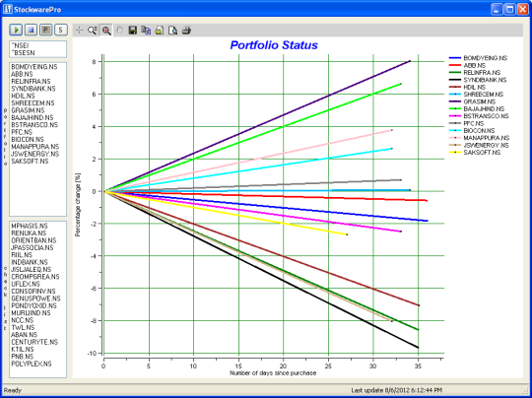The image size is (532, 398).
Task: Select BIOCON.NS in the portfolio list
Action: tap(28, 140)
